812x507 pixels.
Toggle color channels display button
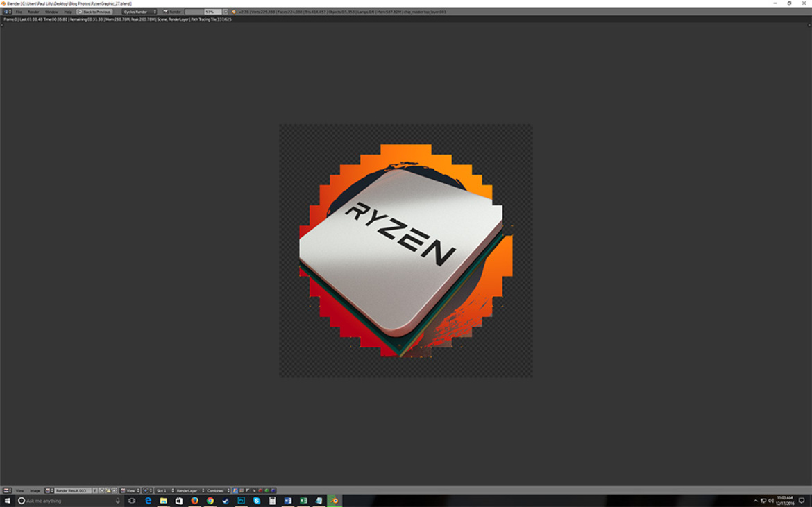pos(242,490)
